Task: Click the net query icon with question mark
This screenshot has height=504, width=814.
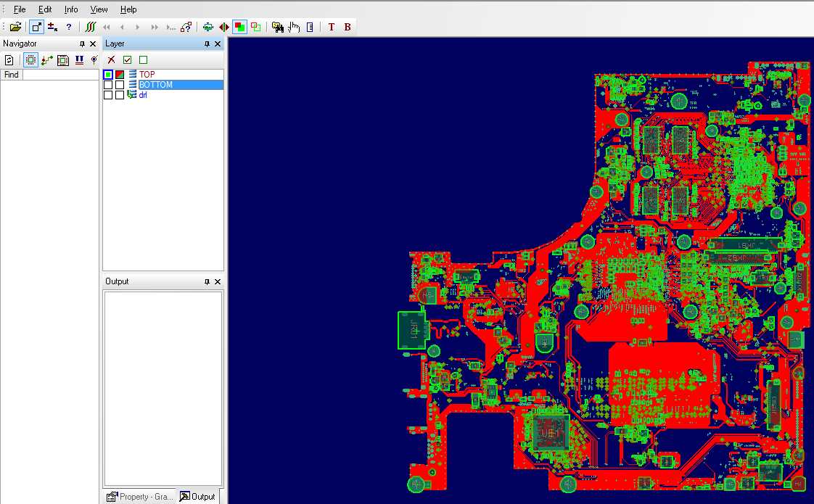Action: click(x=186, y=27)
